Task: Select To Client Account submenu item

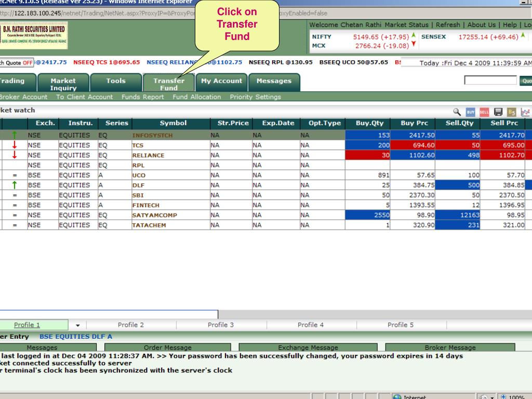Action: pyautogui.click(x=85, y=97)
